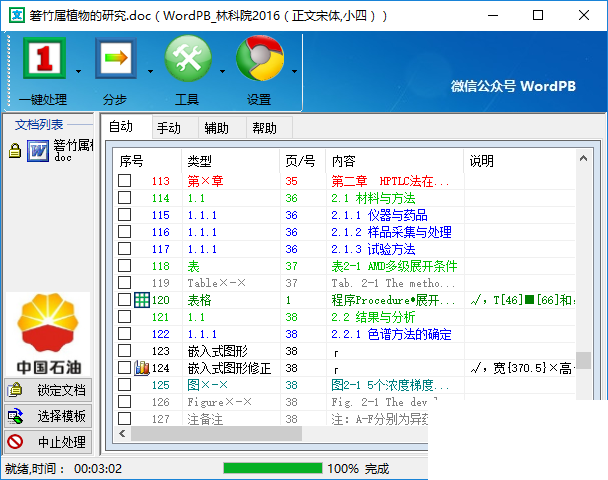
Task: Click the vertical scrollbar up arrow
Action: 583,158
